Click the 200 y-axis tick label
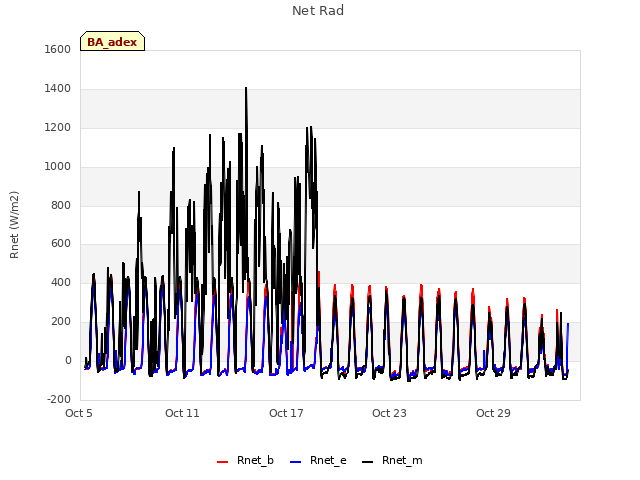Viewport: 640px width, 480px height. pos(61,322)
